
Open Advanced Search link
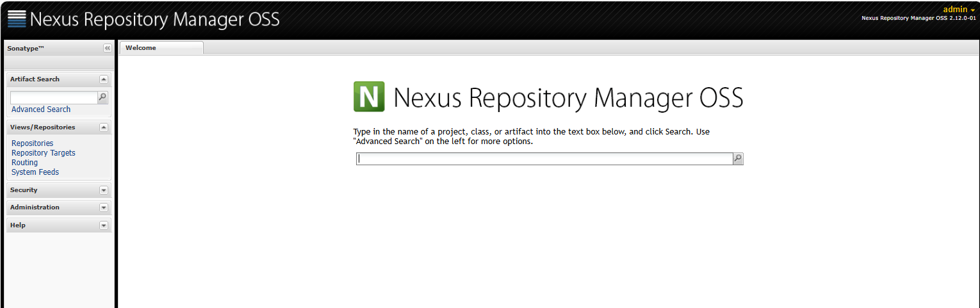point(41,109)
